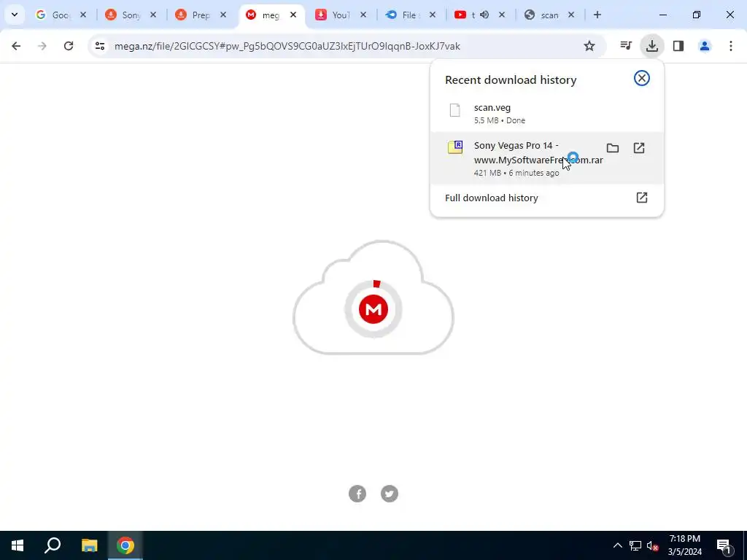
Task: Show hidden system tray icons
Action: [x=617, y=545]
